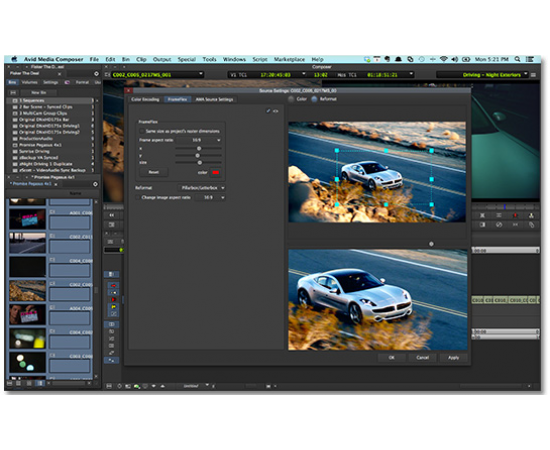Click notification bell icon in menu bar

[x=398, y=59]
